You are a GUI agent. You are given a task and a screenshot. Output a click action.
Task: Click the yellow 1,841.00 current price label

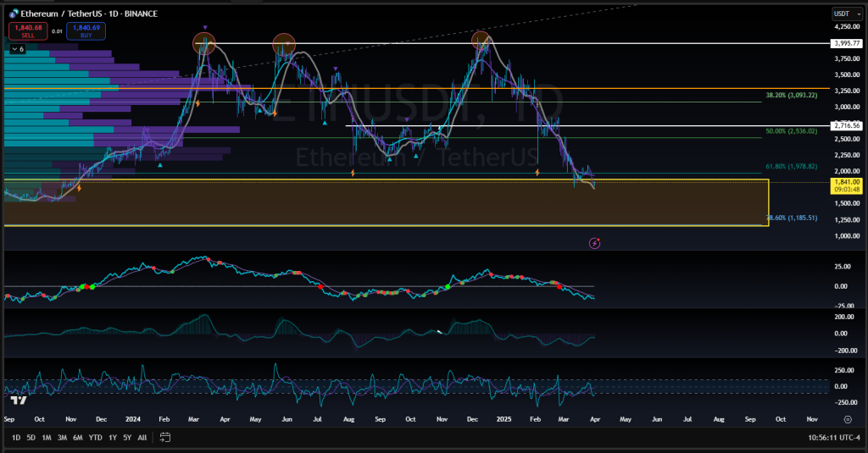[x=847, y=185]
